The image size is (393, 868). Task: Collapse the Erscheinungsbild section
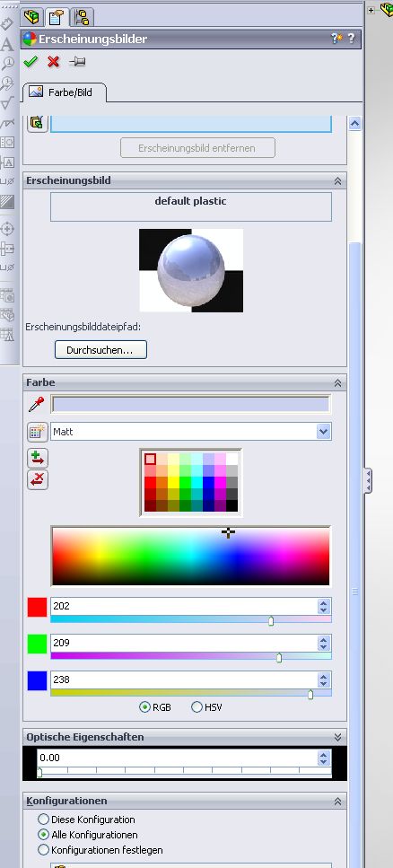[337, 180]
